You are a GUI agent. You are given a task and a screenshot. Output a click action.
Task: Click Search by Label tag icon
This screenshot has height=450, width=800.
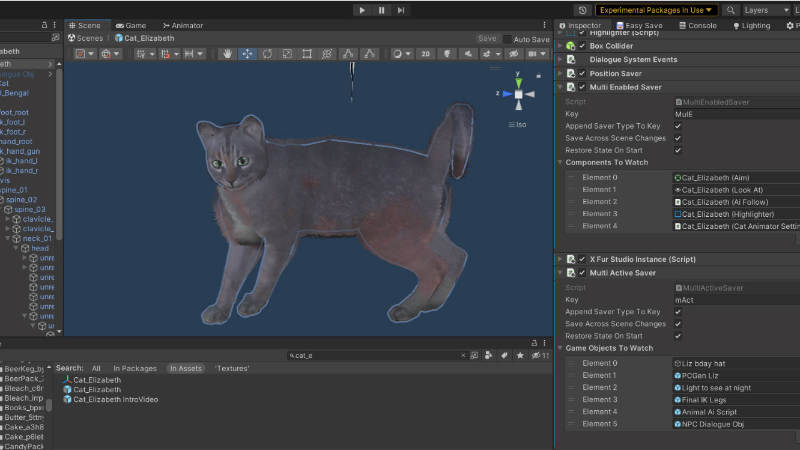[504, 356]
